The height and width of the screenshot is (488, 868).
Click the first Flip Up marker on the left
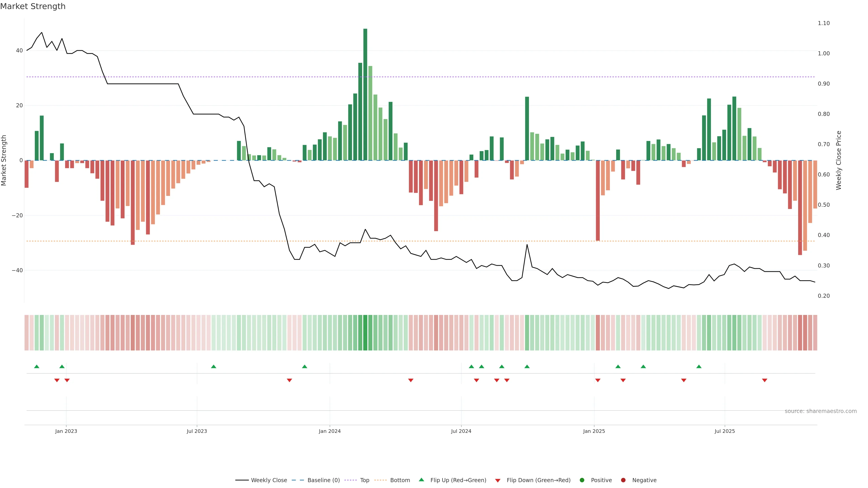[37, 366]
